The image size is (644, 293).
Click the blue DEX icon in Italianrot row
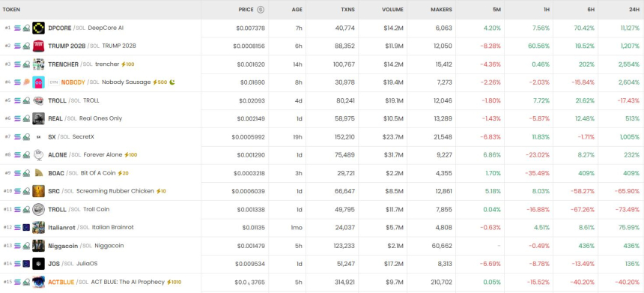tap(26, 227)
